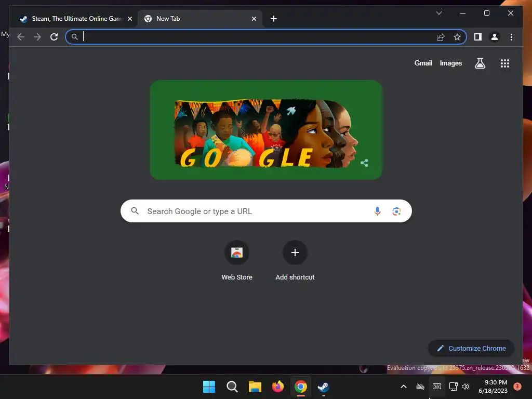Open the notification count badge
The width and height of the screenshot is (532, 399).
[x=517, y=386]
